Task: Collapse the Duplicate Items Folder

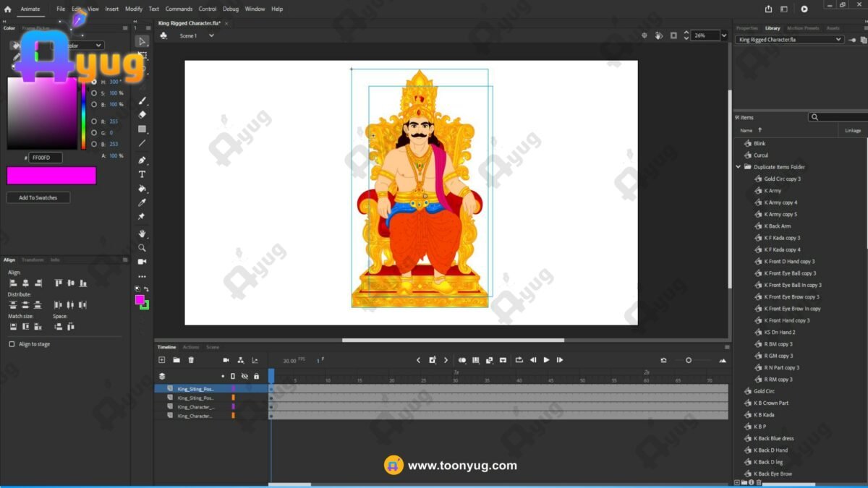Action: [x=739, y=167]
